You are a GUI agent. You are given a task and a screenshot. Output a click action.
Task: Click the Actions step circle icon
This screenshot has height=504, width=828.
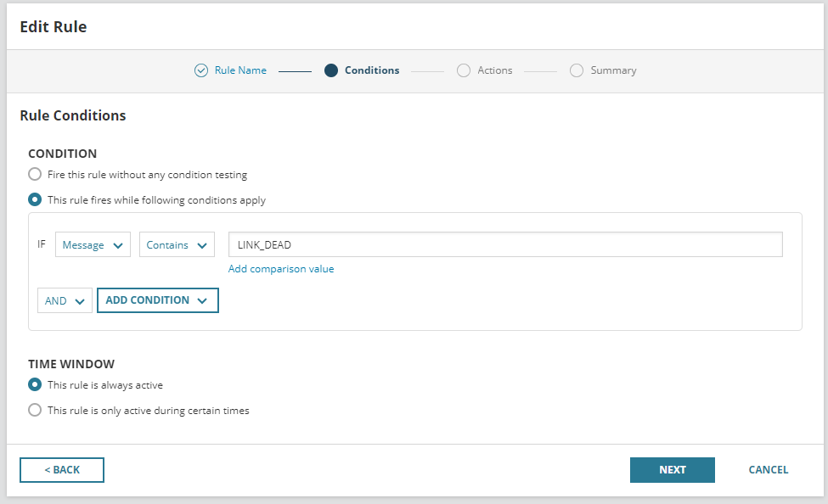point(464,70)
